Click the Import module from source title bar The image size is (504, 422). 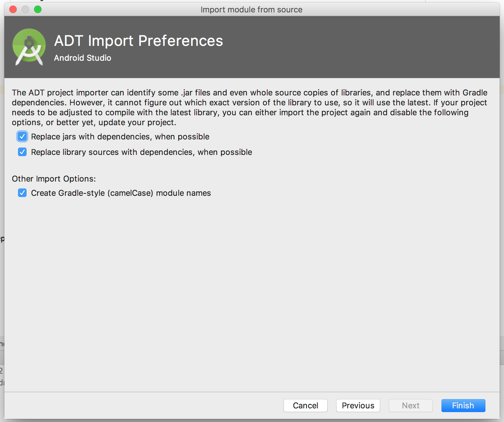251,10
